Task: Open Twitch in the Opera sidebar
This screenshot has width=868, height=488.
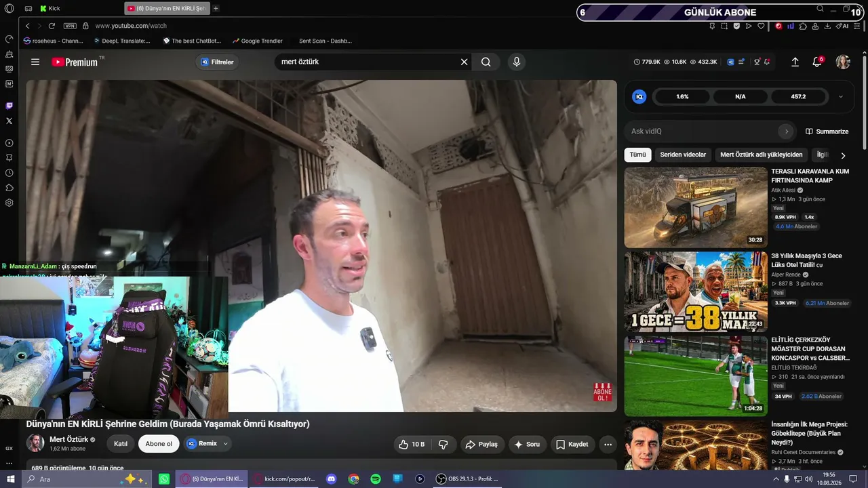Action: coord(9,106)
